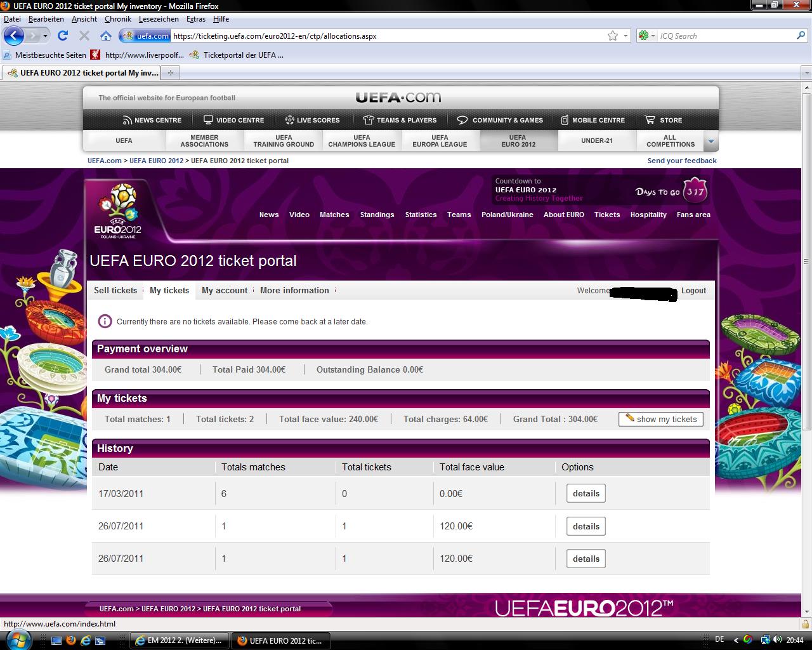Select the My tickets tab
This screenshot has width=812, height=650.
pos(169,290)
